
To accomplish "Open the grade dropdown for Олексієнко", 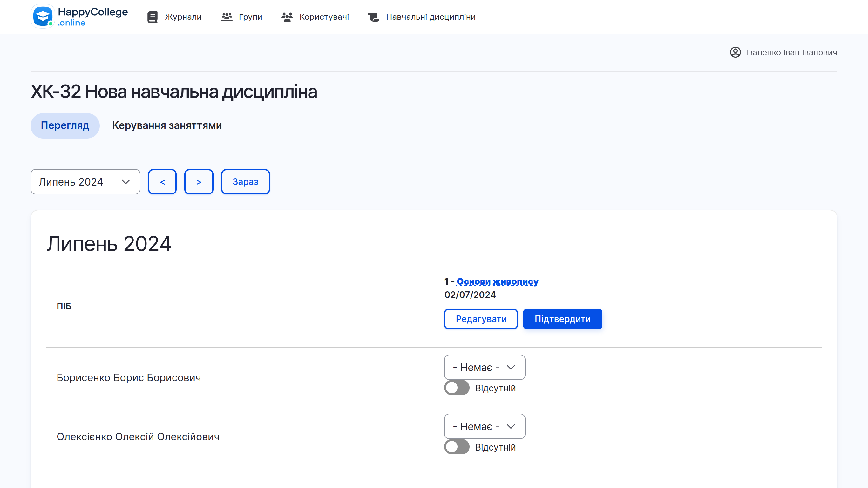I will [485, 426].
